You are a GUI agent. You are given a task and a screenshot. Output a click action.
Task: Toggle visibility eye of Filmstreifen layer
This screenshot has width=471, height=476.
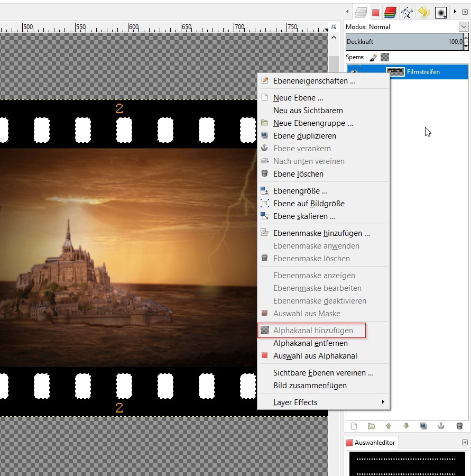[354, 72]
